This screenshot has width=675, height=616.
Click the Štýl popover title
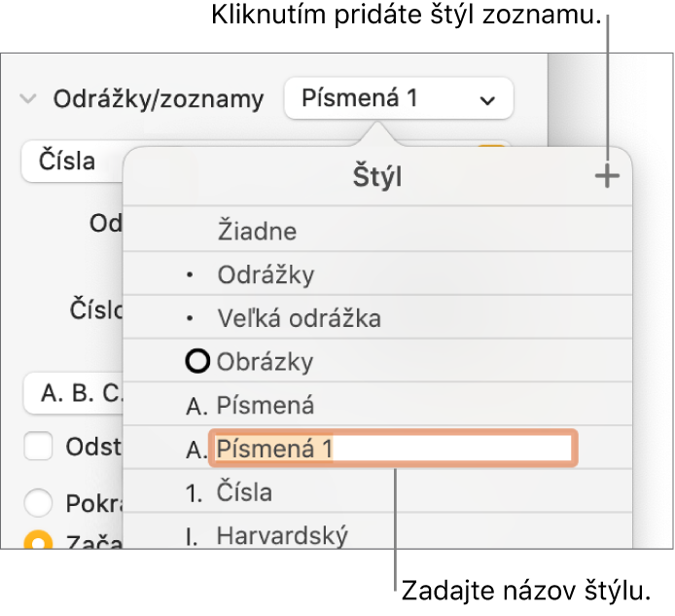[x=377, y=176]
